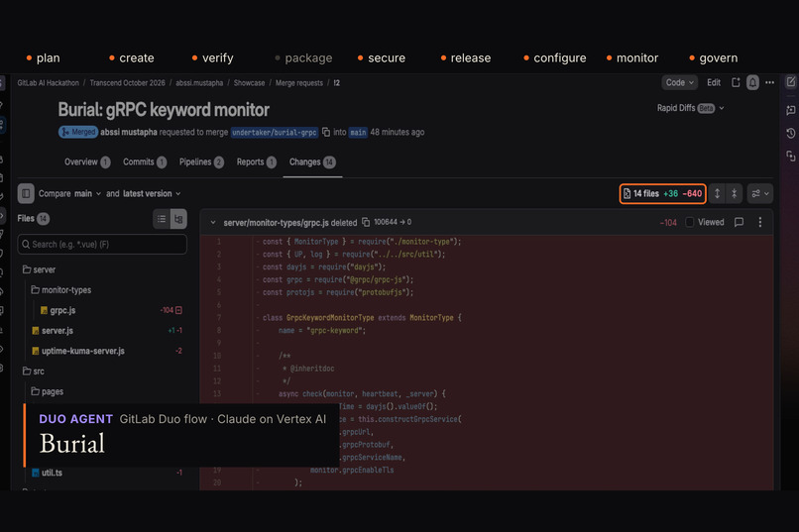Expand all diff lines arrow icon
The width and height of the screenshot is (799, 532).
tap(717, 193)
